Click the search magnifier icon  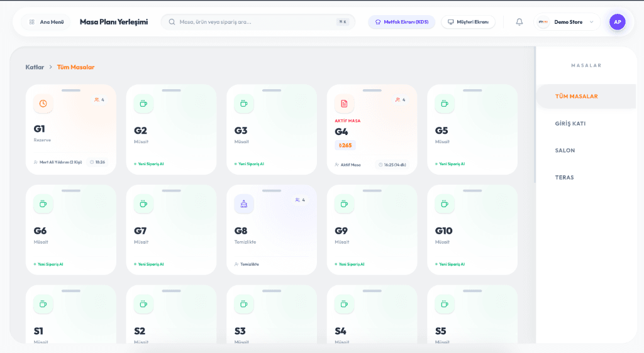point(172,22)
